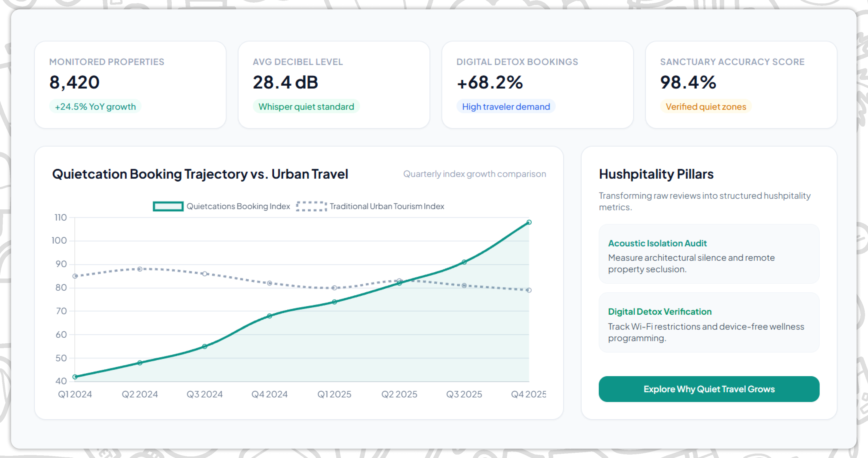Click the Quietcations data point at Q3 2024
The image size is (868, 458).
point(205,346)
